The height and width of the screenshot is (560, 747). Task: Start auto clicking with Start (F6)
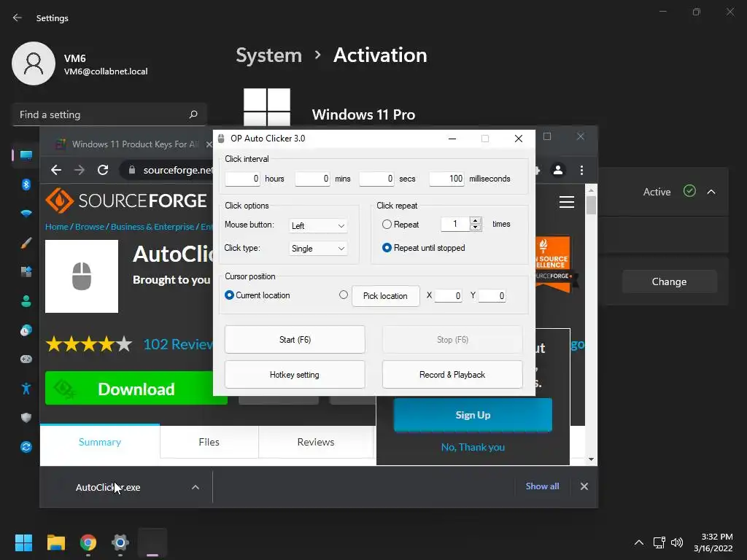coord(295,340)
